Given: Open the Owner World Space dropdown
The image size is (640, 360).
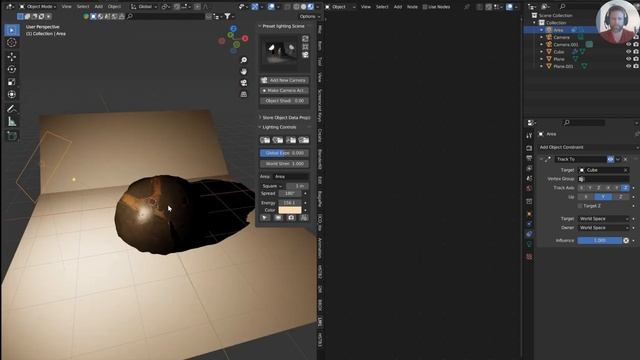Looking at the screenshot, I should (x=603, y=228).
